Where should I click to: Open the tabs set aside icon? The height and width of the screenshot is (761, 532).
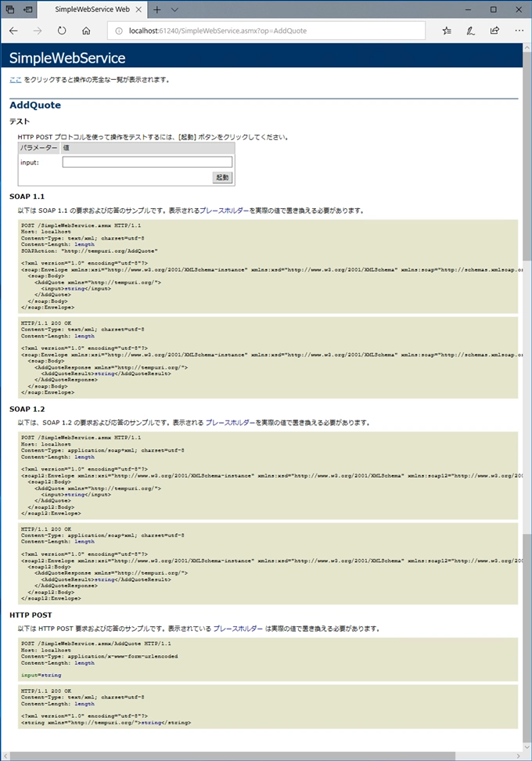[x=9, y=9]
